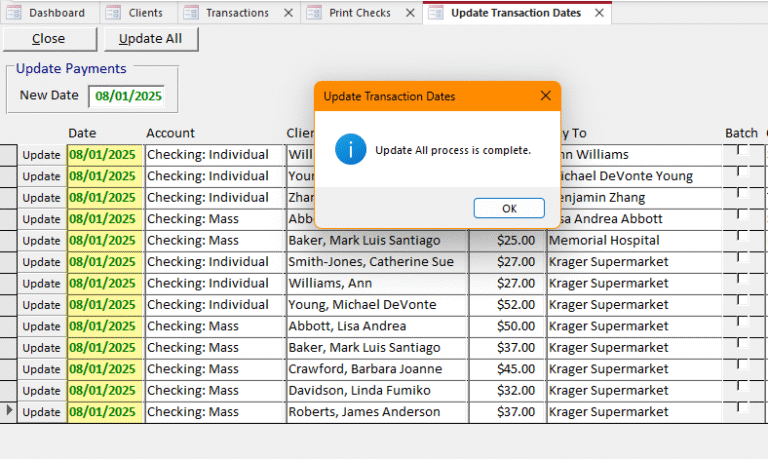This screenshot has width=768, height=459.
Task: Click the form icon on the Dashboard tab
Action: pos(15,13)
